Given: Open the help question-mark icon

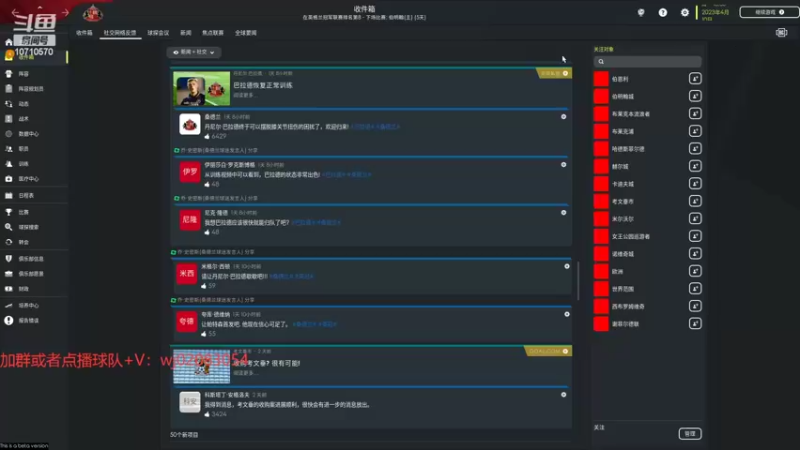Looking at the screenshot, I should pos(662,12).
